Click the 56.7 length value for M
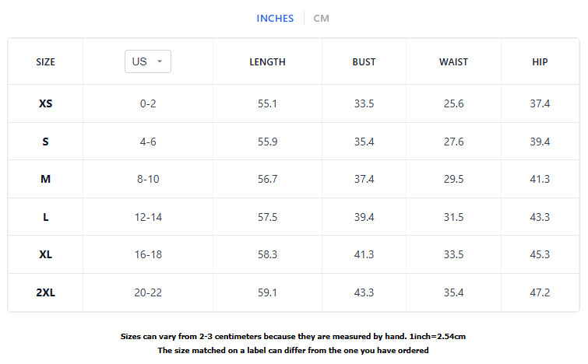Viewport: 588px width, 364px height. coord(267,179)
